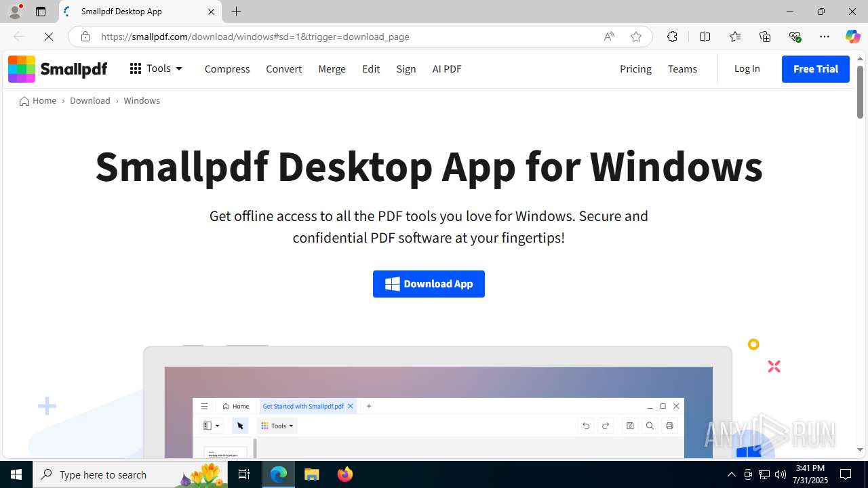Choose the Edit menu item
This screenshot has width=868, height=488.
pos(371,68)
